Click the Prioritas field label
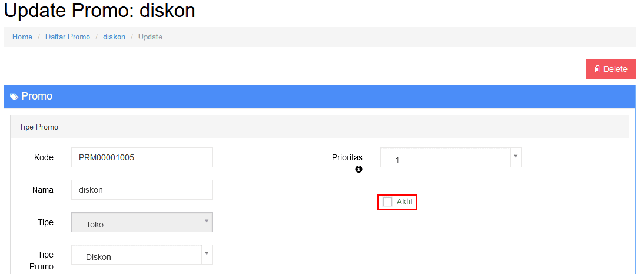Screen dimensions: 644x274 pyautogui.click(x=347, y=157)
